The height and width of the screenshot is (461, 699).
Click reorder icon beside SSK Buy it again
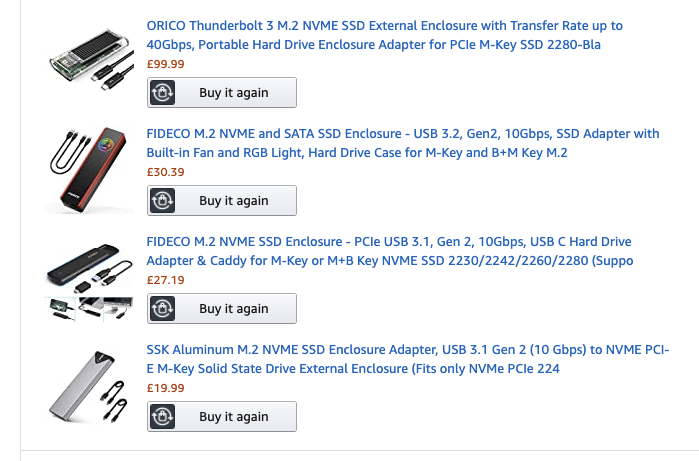[162, 417]
